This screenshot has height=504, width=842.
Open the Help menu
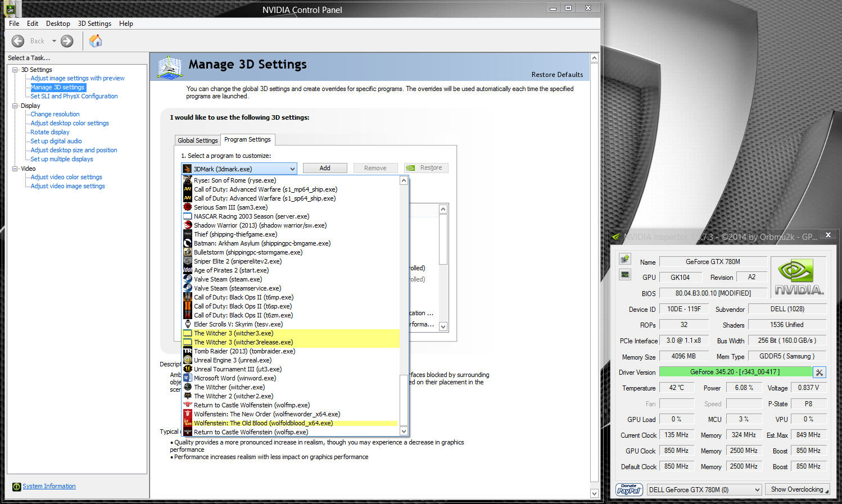[x=126, y=24]
